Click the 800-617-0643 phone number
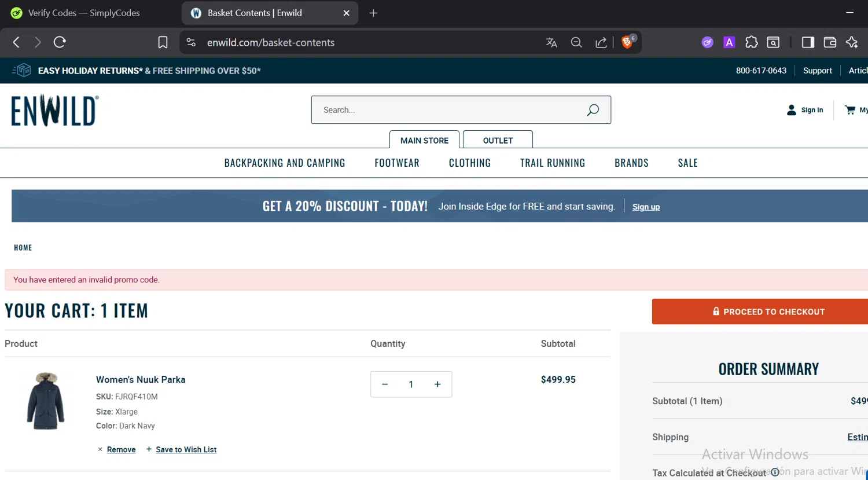 click(x=761, y=71)
